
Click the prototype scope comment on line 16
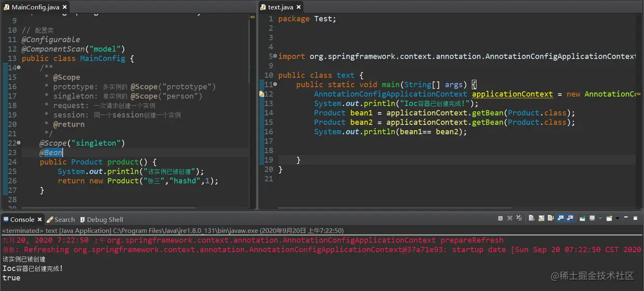[130, 87]
